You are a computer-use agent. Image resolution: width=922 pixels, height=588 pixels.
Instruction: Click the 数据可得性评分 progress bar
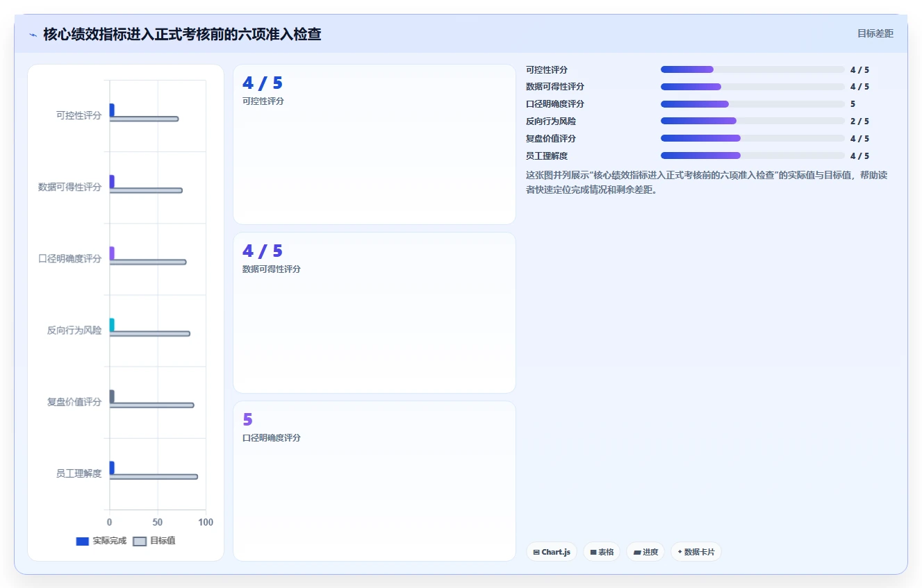[x=752, y=87]
